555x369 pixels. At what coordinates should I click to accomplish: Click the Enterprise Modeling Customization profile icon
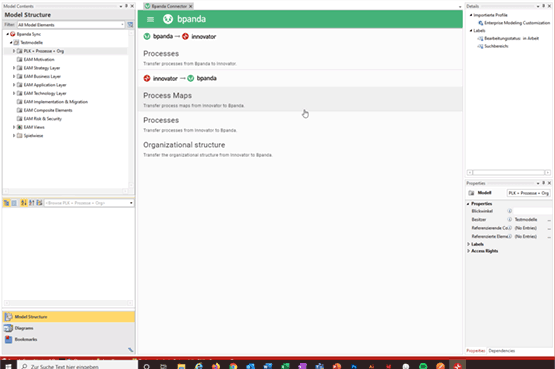pyautogui.click(x=481, y=23)
